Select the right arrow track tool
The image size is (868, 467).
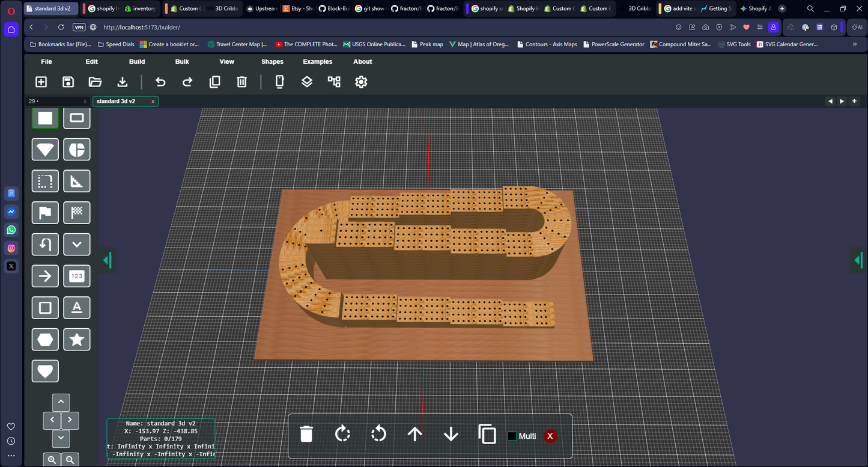click(45, 276)
